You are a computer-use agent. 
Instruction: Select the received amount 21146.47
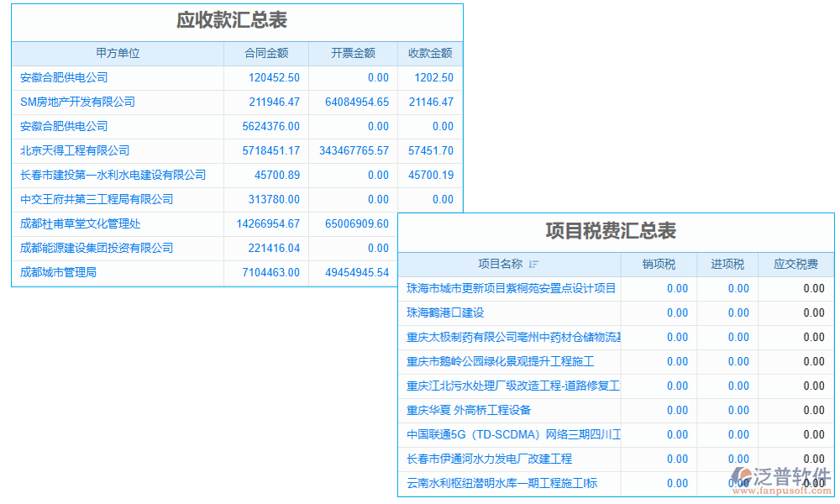pos(431,102)
